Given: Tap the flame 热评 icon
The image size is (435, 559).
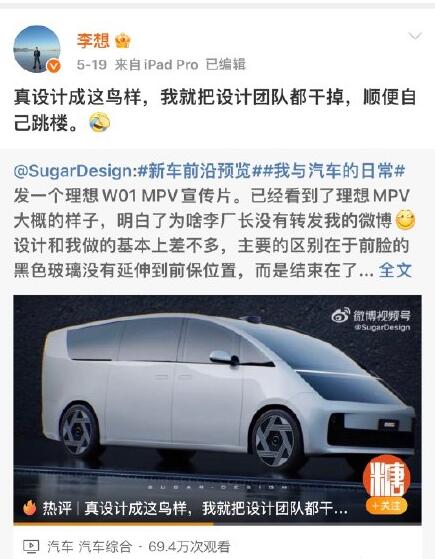Looking at the screenshot, I should pos(30,508).
